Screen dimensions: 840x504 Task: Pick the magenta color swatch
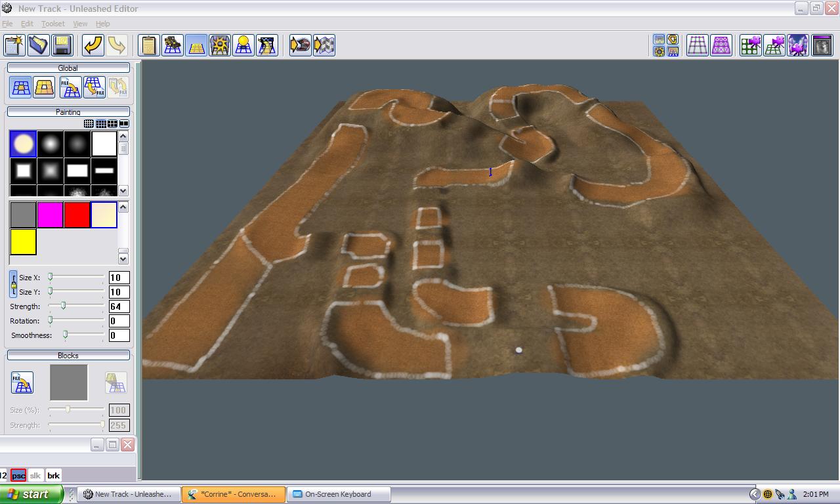(x=50, y=215)
